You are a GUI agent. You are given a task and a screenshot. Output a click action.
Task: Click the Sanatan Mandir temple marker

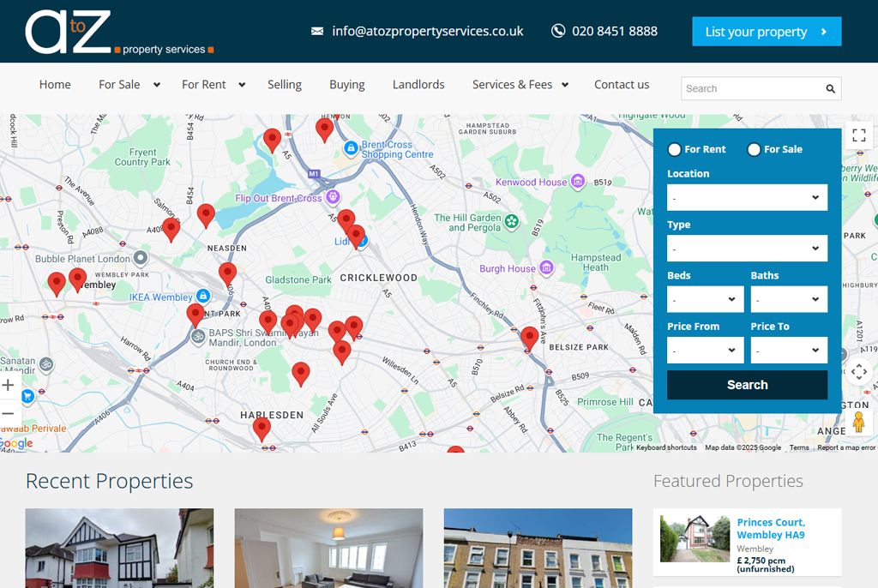pos(46,364)
